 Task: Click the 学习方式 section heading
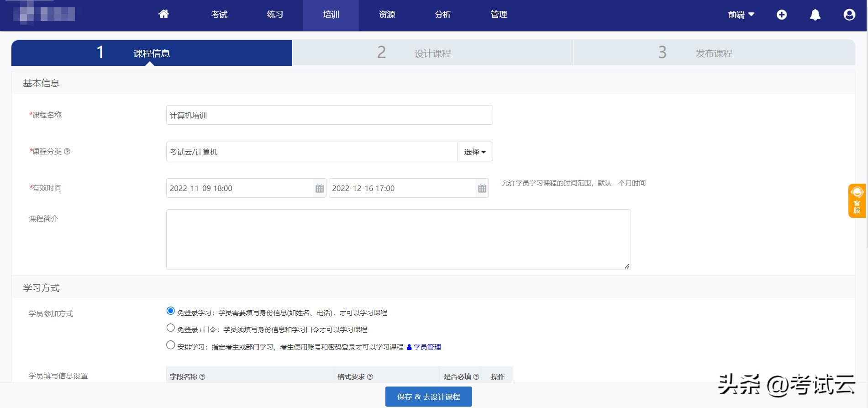point(41,288)
